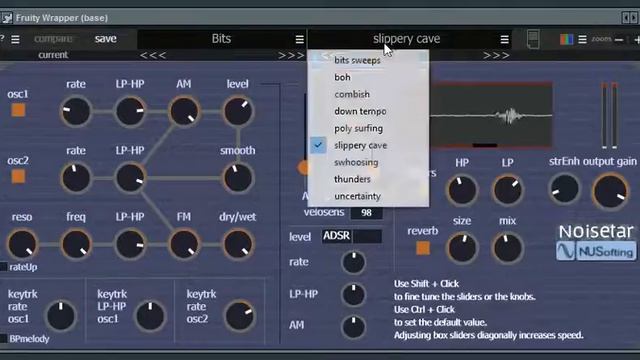Open menu icon next to color scheme
This screenshot has height=360, width=640.
(582, 39)
